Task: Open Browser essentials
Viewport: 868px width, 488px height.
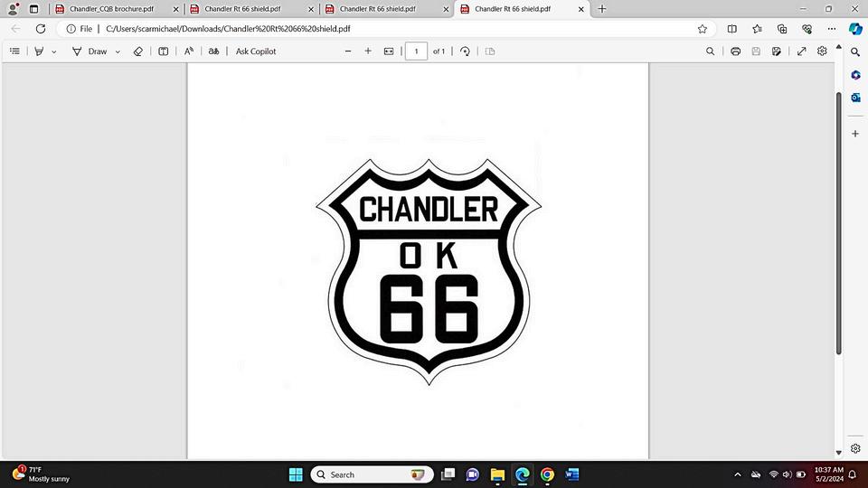Action: tap(807, 29)
